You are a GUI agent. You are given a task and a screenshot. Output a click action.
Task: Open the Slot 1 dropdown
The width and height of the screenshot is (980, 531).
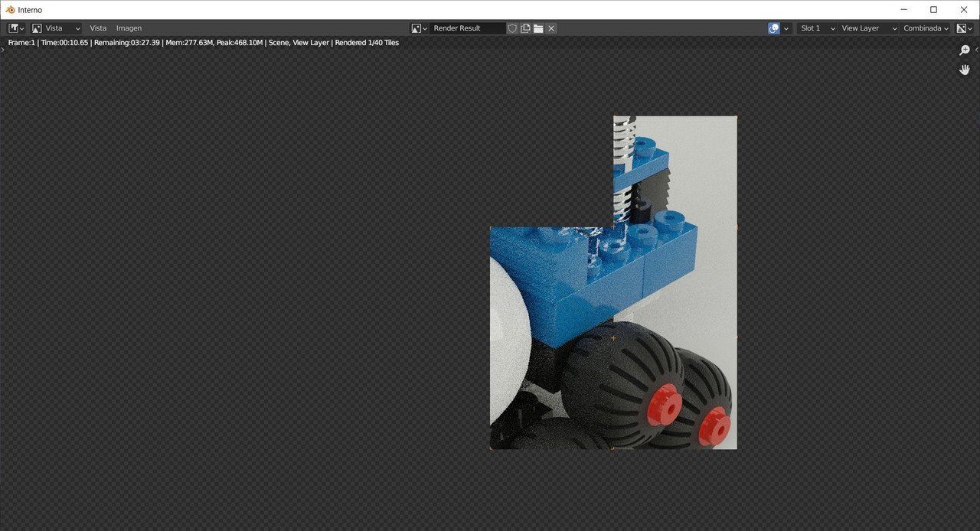pos(817,28)
